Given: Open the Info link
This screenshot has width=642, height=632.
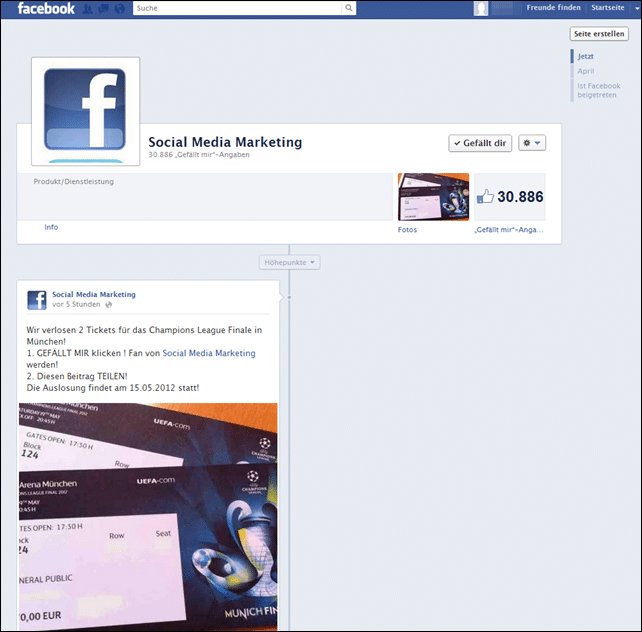Looking at the screenshot, I should [x=51, y=227].
